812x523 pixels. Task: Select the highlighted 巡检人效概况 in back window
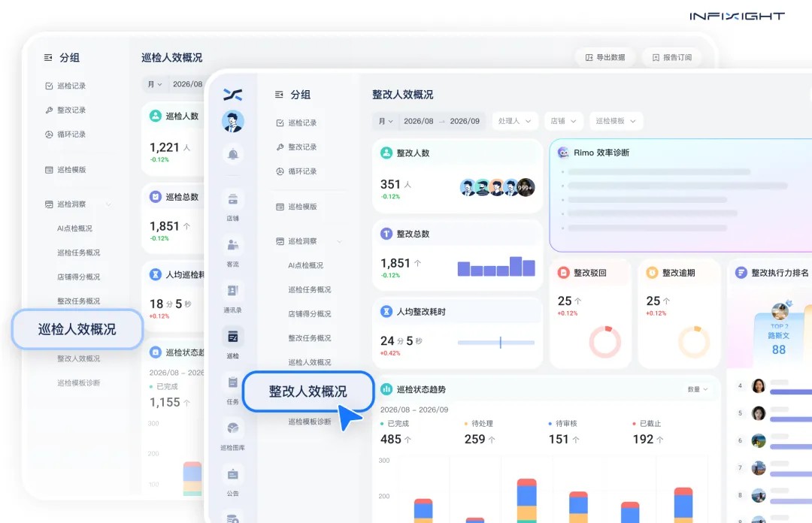[x=77, y=329]
